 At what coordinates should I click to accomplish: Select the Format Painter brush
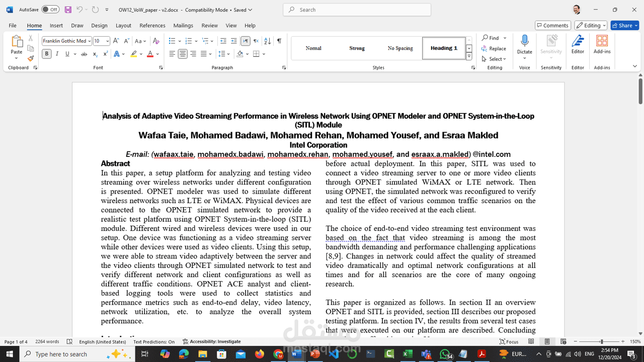[30, 58]
